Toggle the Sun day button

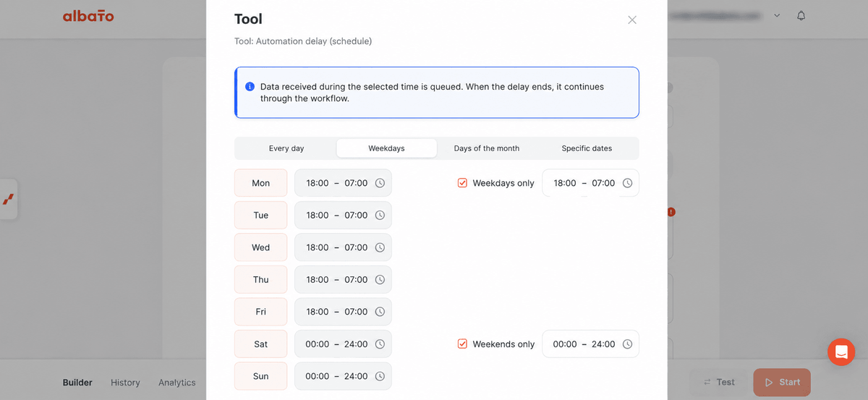pos(261,376)
